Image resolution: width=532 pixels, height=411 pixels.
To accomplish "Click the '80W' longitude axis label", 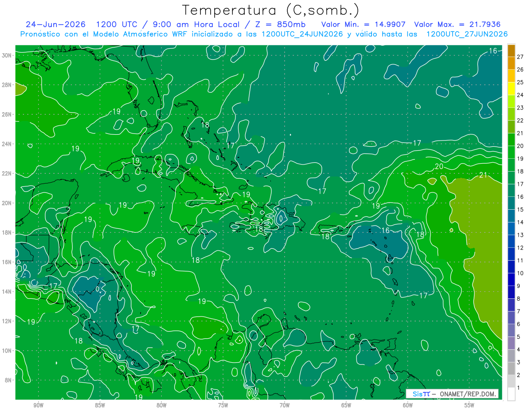I will [161, 405].
